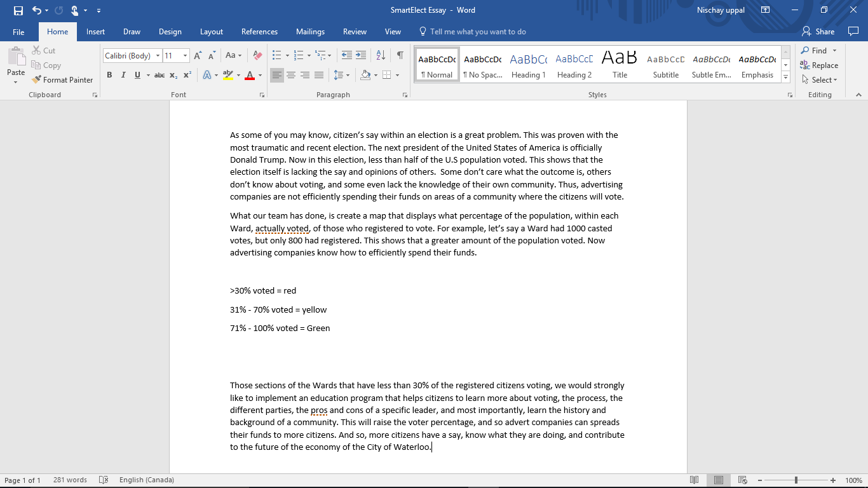The height and width of the screenshot is (488, 868).
Task: Apply Text Effects and Typography
Action: tap(207, 75)
